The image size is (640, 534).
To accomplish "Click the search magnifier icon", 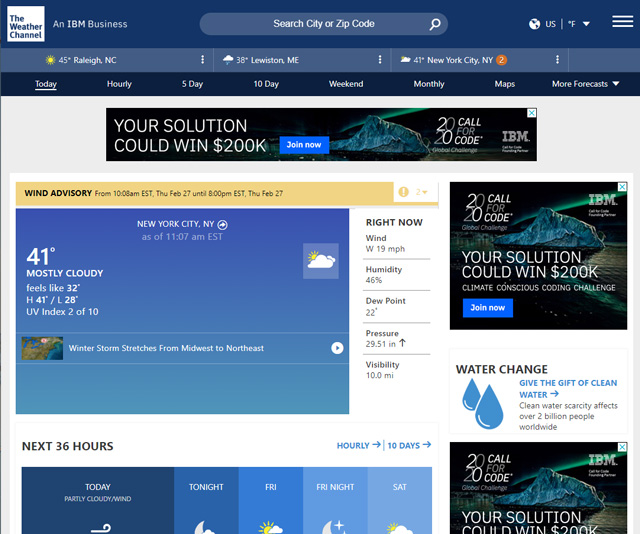I will (x=435, y=24).
